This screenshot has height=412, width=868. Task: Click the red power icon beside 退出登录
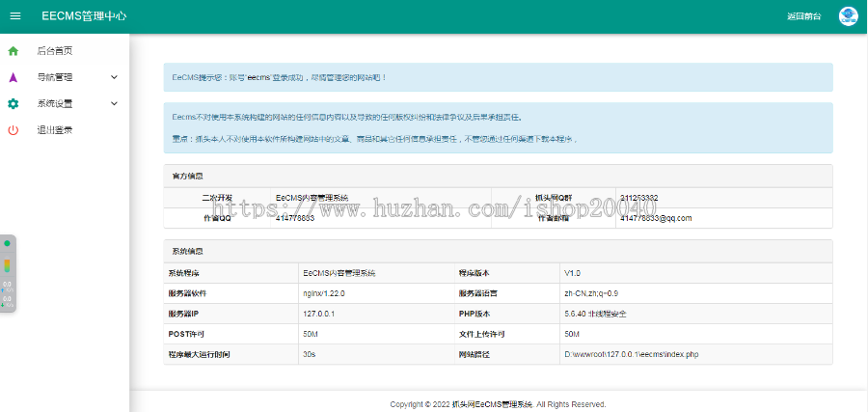[x=14, y=130]
